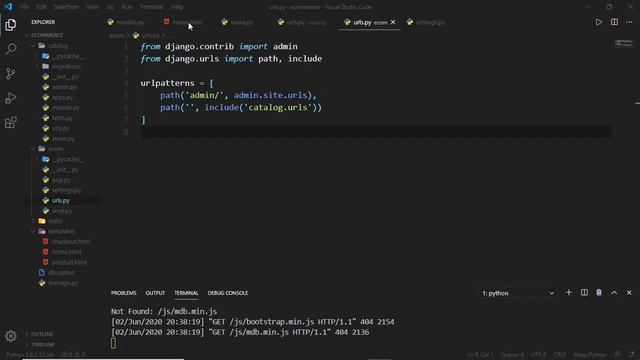Maximize the terminal panel with chevron
The width and height of the screenshot is (640, 360).
click(614, 293)
